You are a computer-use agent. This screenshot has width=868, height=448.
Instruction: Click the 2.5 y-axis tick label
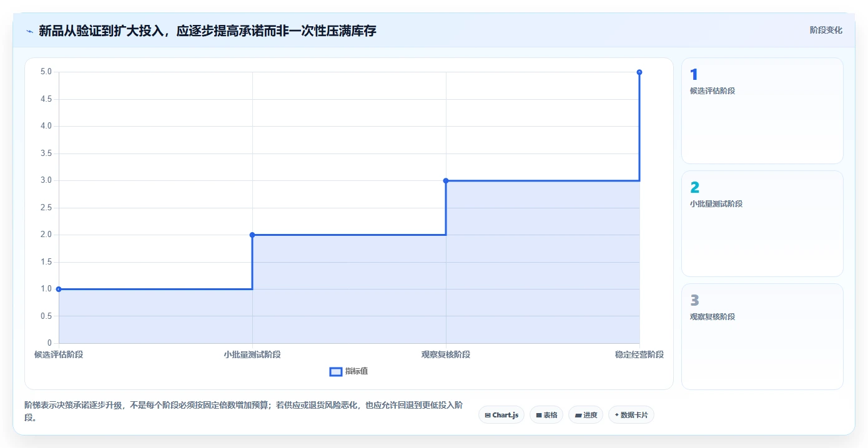pos(46,207)
